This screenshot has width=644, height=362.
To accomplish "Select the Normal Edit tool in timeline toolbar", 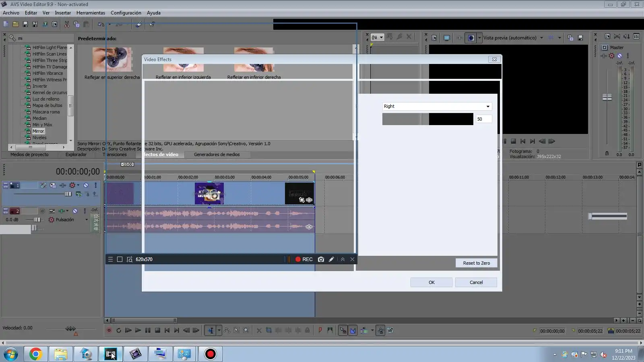I will point(211,330).
